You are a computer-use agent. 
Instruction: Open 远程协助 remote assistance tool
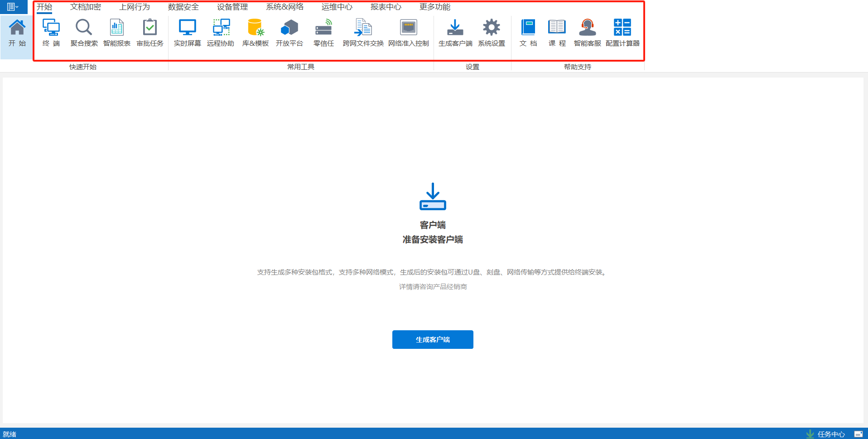pyautogui.click(x=221, y=28)
